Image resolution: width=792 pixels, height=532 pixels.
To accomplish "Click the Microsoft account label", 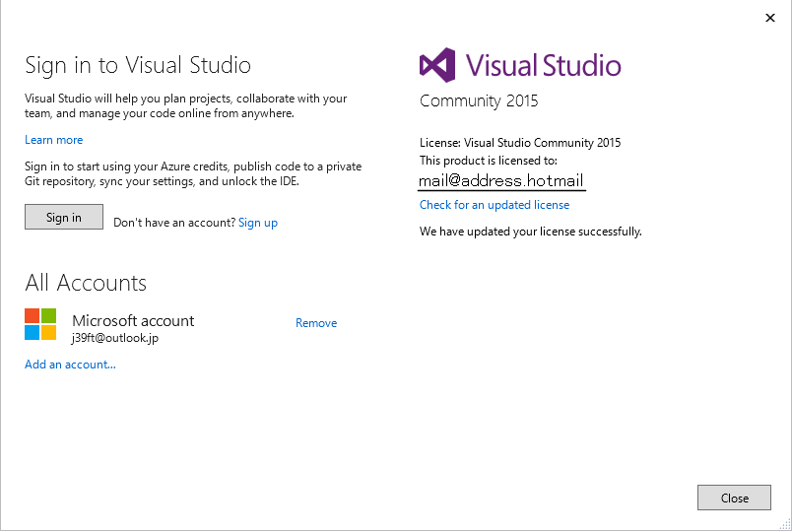I will [x=133, y=321].
